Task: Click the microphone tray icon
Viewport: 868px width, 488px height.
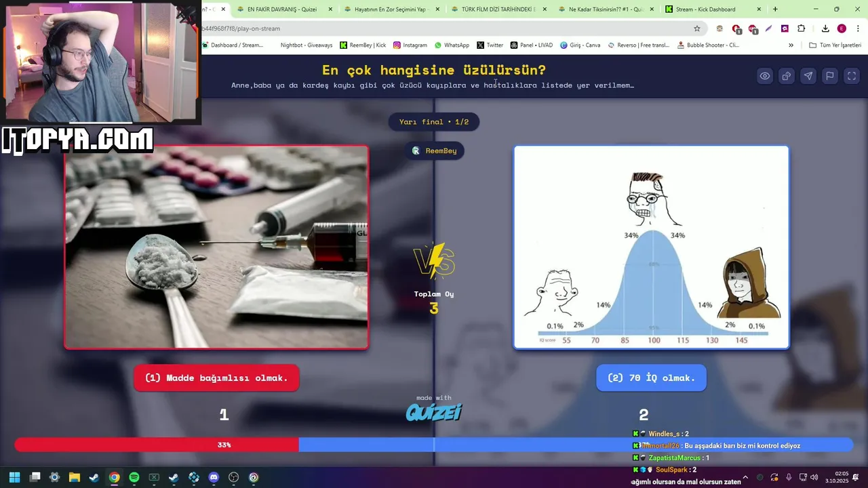Action: click(x=789, y=477)
